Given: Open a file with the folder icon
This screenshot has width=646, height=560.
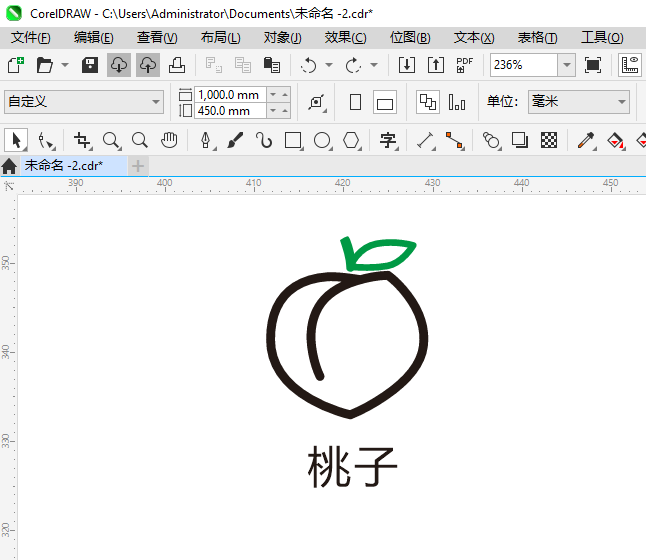Looking at the screenshot, I should pos(44,65).
